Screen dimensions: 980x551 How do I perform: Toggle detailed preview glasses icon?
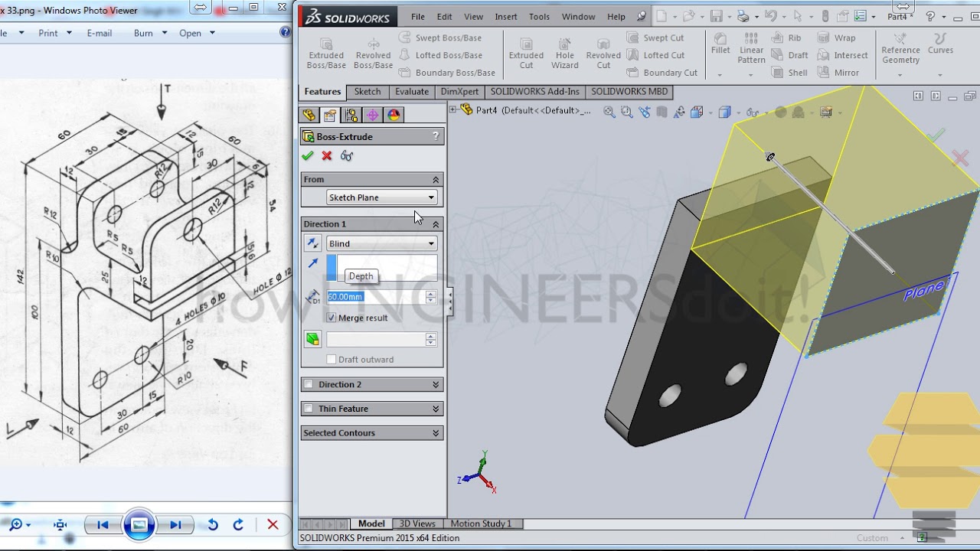tap(347, 155)
